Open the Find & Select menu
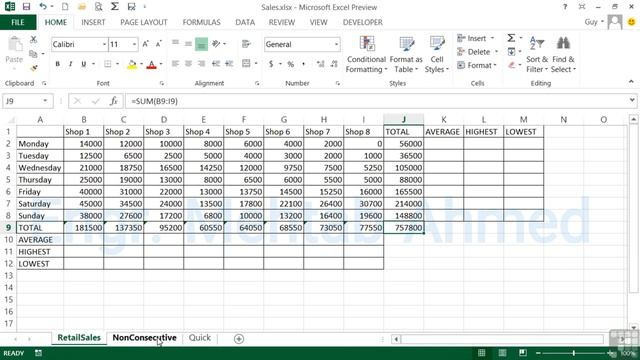640x360 pixels. click(563, 54)
